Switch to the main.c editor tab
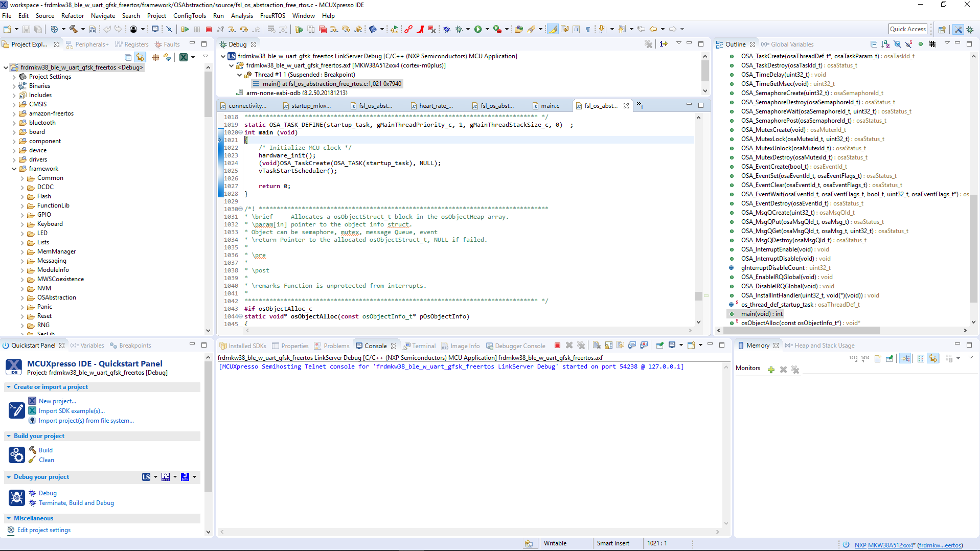 pos(550,106)
